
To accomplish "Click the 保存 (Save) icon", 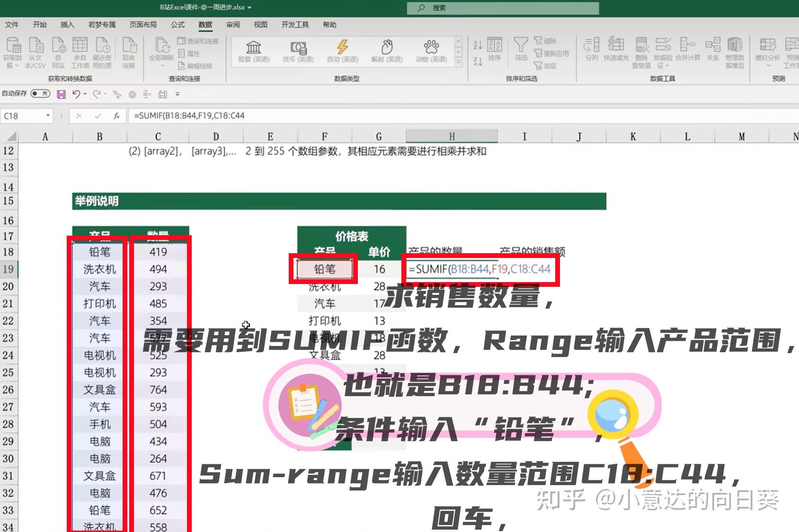I will click(61, 94).
